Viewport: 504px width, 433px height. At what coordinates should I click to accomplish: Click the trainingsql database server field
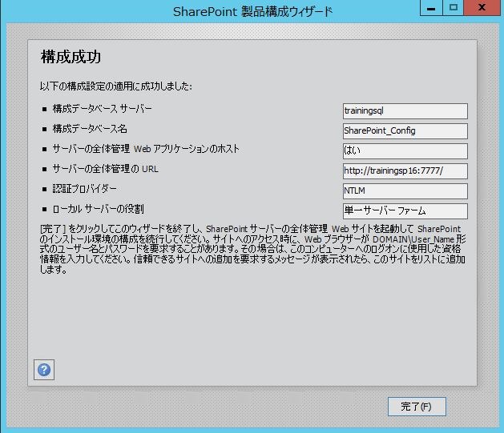pyautogui.click(x=405, y=111)
